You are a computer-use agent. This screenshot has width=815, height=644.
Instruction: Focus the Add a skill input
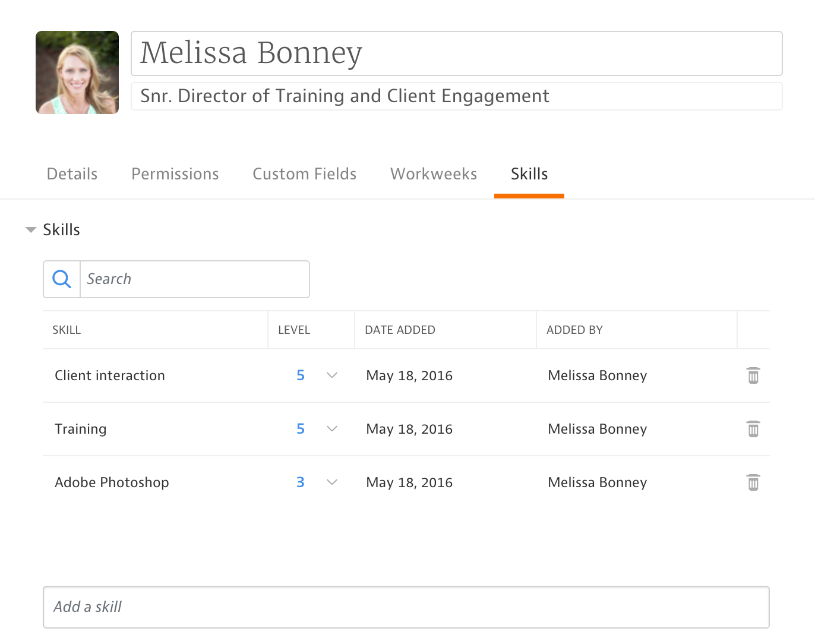406,607
